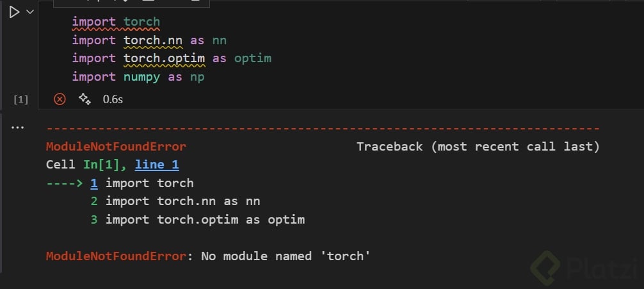This screenshot has width=644, height=289.
Task: Expand the run options chevron beside play
Action: pos(29,12)
